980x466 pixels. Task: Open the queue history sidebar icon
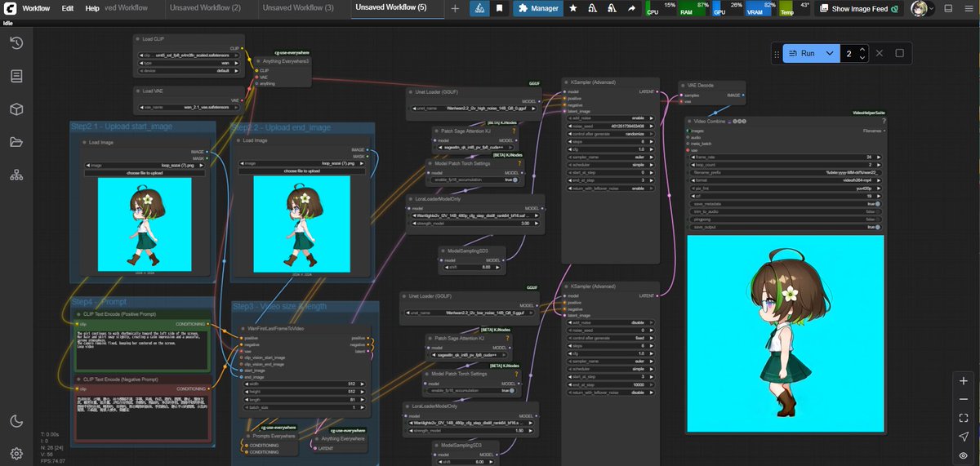(x=16, y=43)
